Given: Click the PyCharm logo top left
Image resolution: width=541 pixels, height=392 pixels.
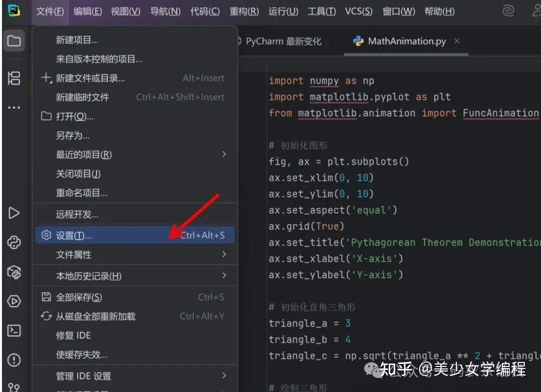Looking at the screenshot, I should (x=12, y=11).
